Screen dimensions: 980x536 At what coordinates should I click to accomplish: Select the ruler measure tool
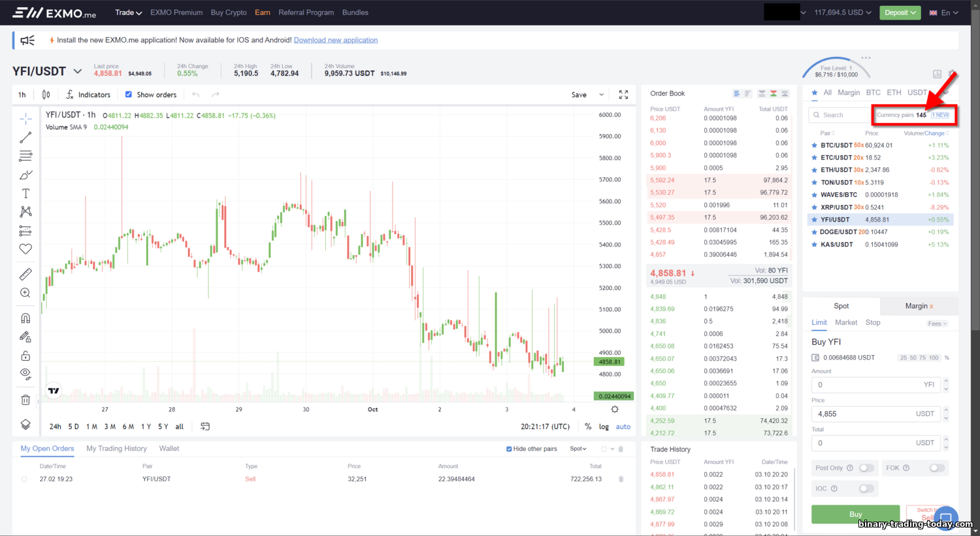point(25,275)
